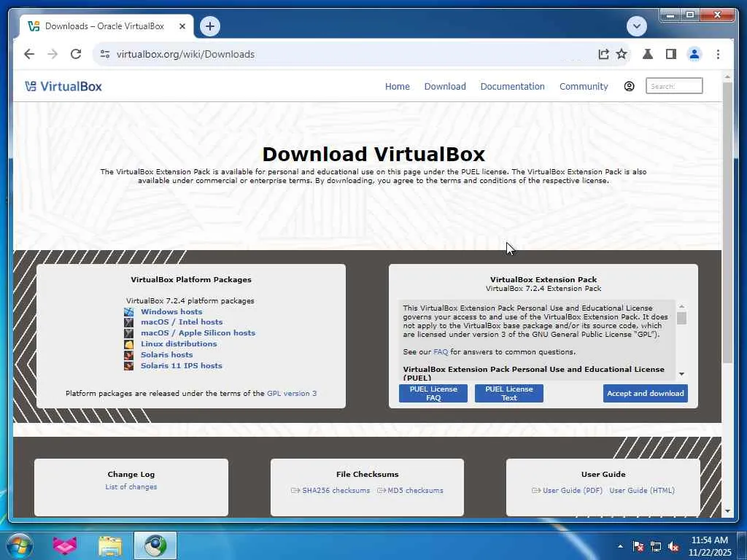Image resolution: width=747 pixels, height=560 pixels.
Task: Open the Windows Start menu
Action: pos(20,545)
